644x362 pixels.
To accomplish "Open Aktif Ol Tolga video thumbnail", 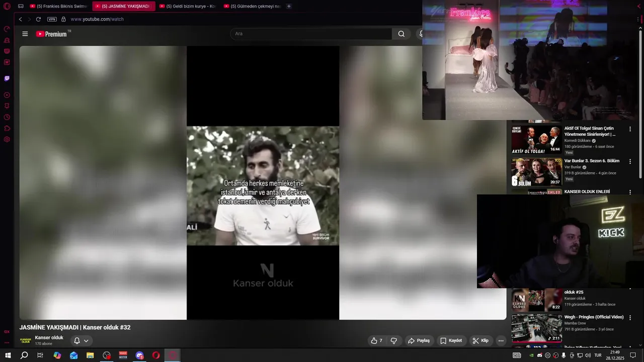I will [x=536, y=139].
